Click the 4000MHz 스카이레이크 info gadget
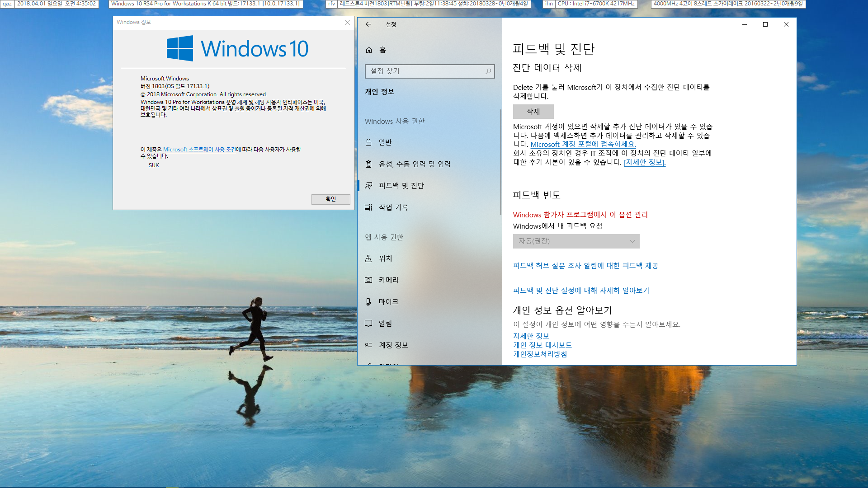 (728, 4)
